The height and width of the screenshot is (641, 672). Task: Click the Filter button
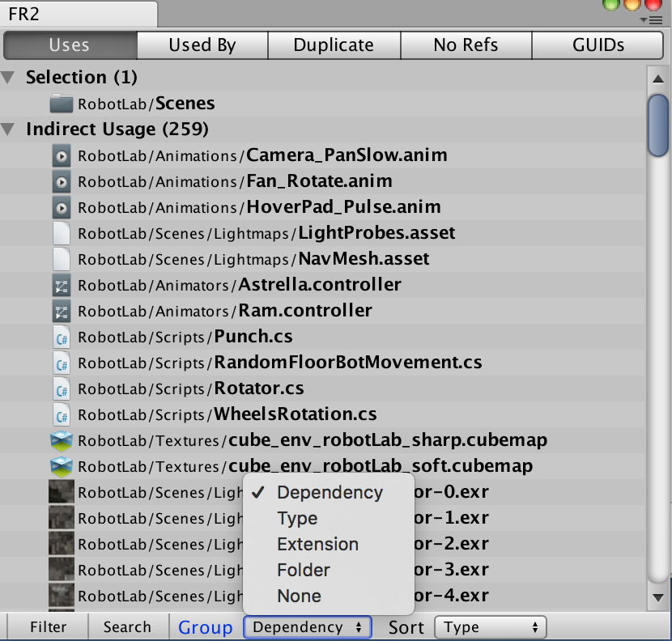click(x=46, y=626)
